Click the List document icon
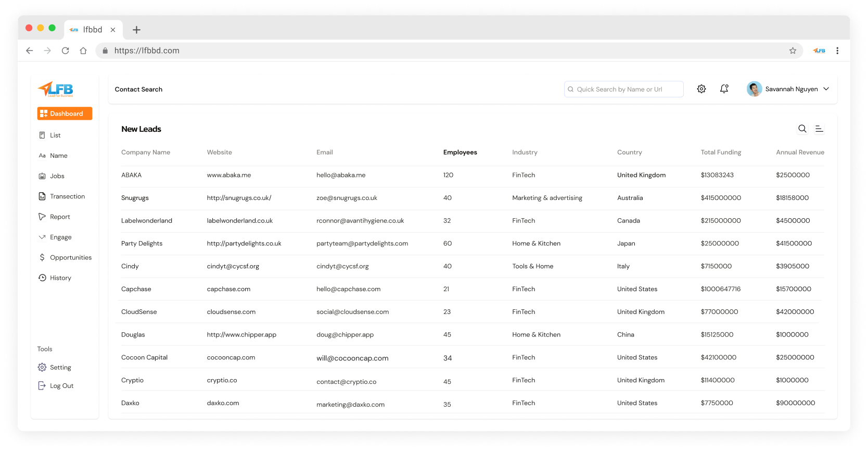The width and height of the screenshot is (868, 451). [42, 135]
